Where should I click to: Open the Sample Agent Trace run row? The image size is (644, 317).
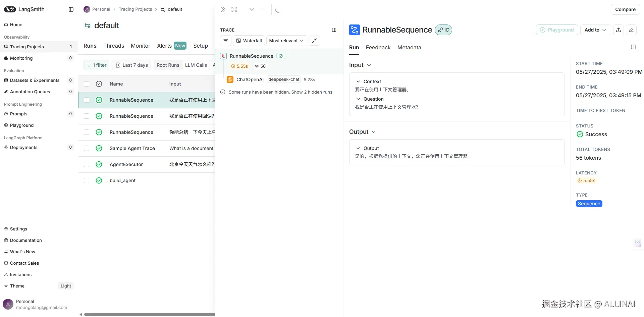pos(147,148)
